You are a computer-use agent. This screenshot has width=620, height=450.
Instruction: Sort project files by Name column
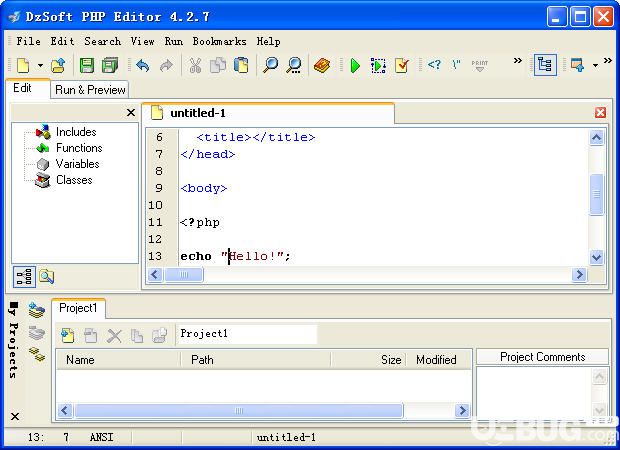click(118, 360)
